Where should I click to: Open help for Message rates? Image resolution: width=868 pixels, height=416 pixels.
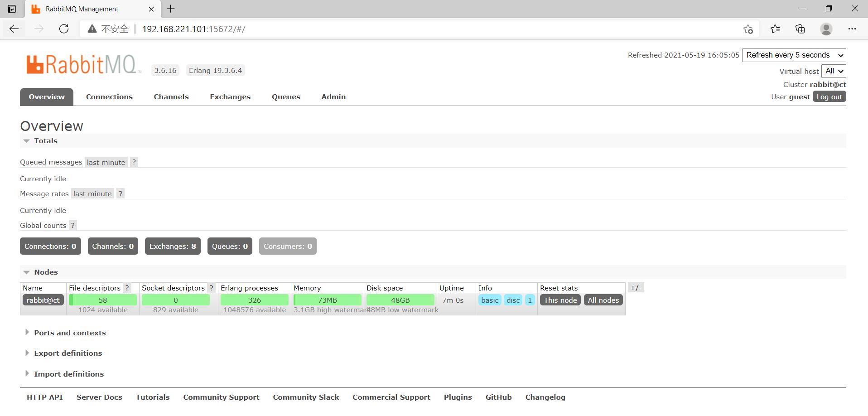pos(120,193)
